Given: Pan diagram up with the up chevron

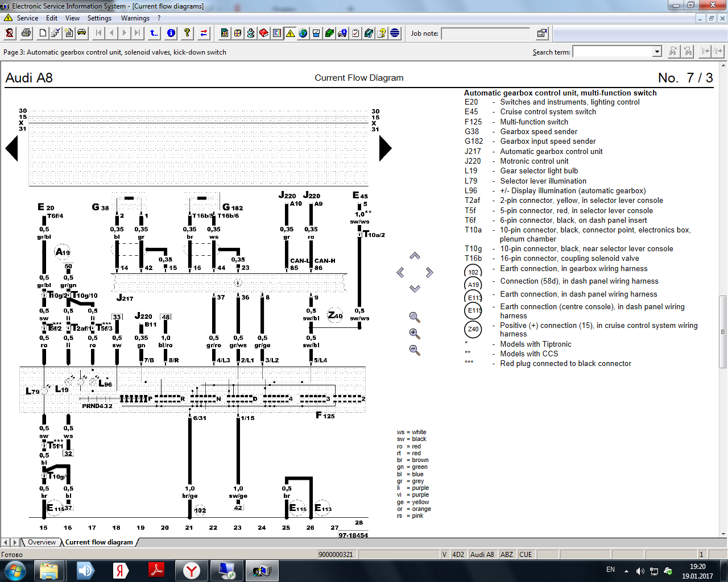Looking at the screenshot, I should (x=415, y=256).
